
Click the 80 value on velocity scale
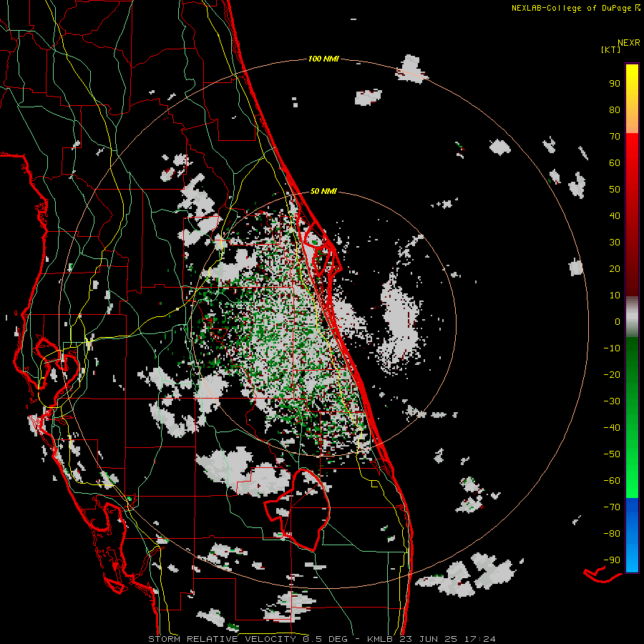tap(615, 109)
